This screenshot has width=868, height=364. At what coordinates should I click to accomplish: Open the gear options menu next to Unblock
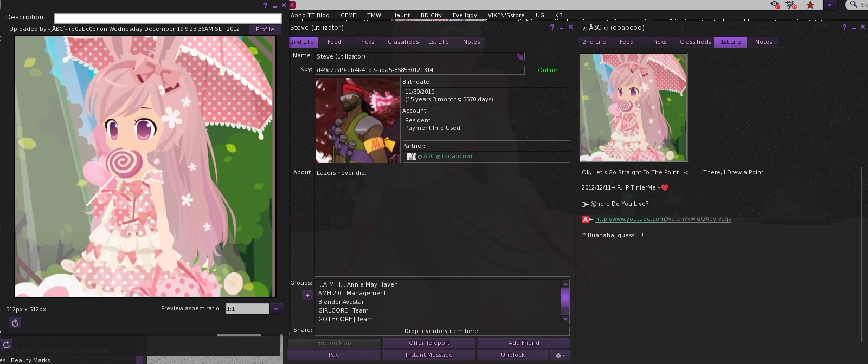coord(560,355)
